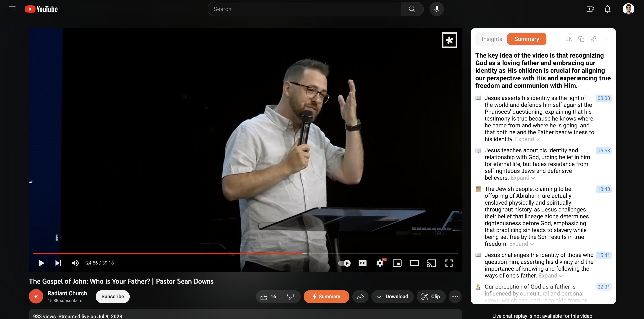Screen dimensions: 644x319
Task: Click the playback time 24:56 / 39:18
Action: click(x=100, y=263)
